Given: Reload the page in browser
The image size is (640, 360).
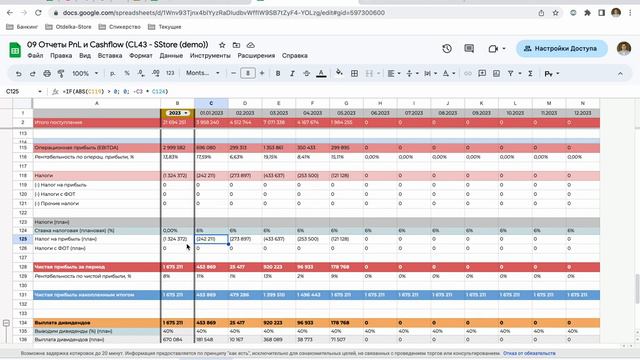Looking at the screenshot, I should pos(38,13).
